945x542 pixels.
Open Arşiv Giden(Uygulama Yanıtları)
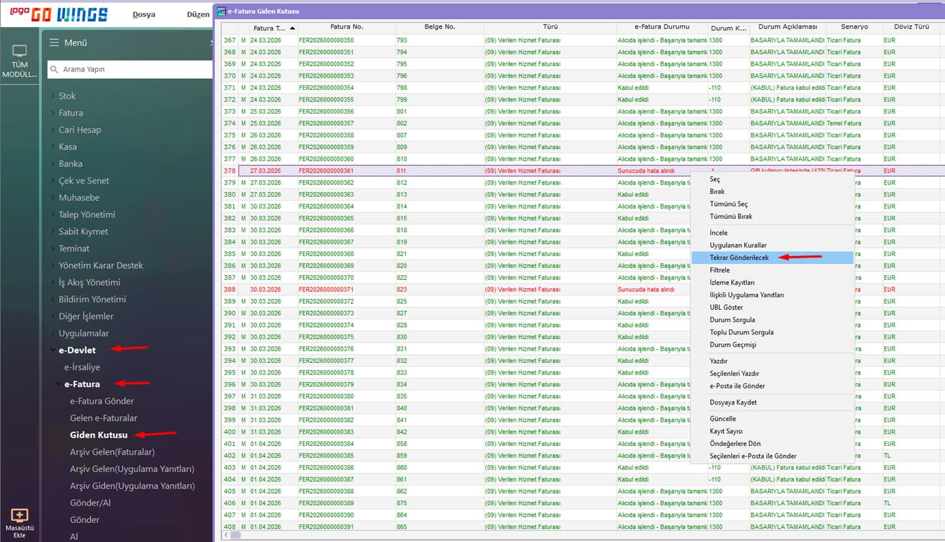132,485
